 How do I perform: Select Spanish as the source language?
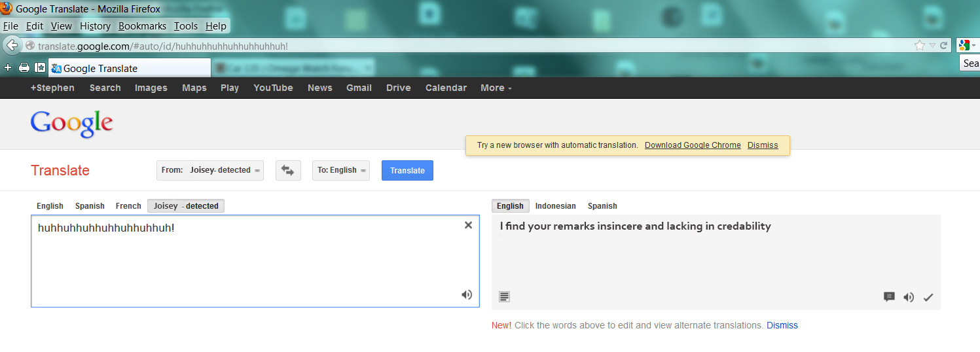(90, 206)
